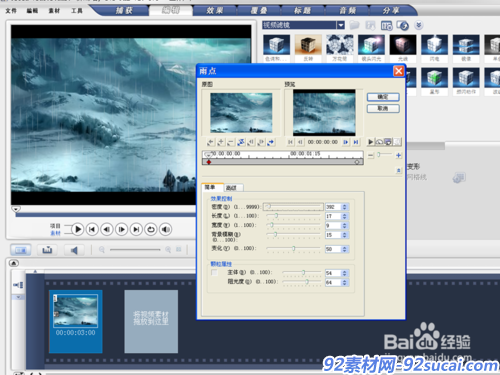500x375 pixels.
Task: Jump to start frame in dialog preview
Action: (290, 142)
